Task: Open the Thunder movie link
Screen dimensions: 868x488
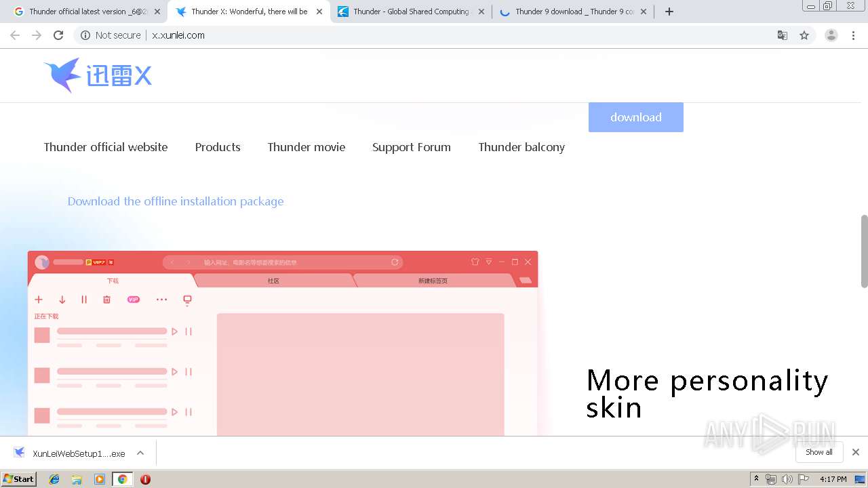Action: pos(307,147)
